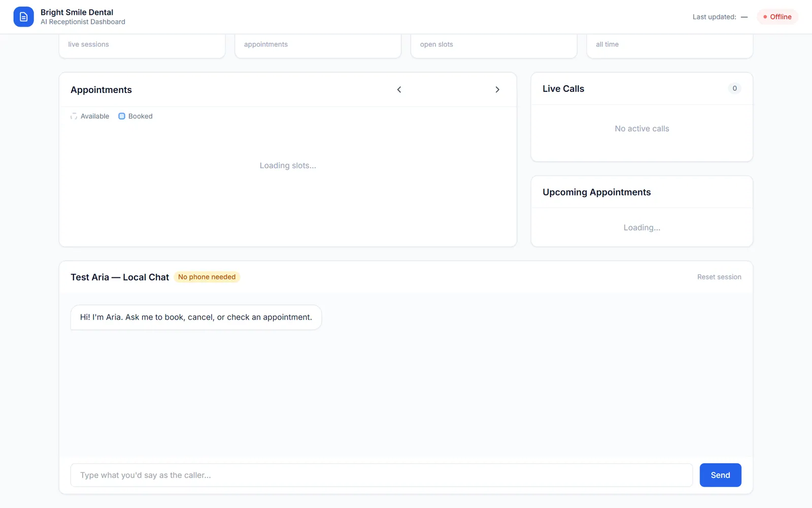
Task: Go to previous appointments date with left chevron
Action: pyautogui.click(x=399, y=89)
